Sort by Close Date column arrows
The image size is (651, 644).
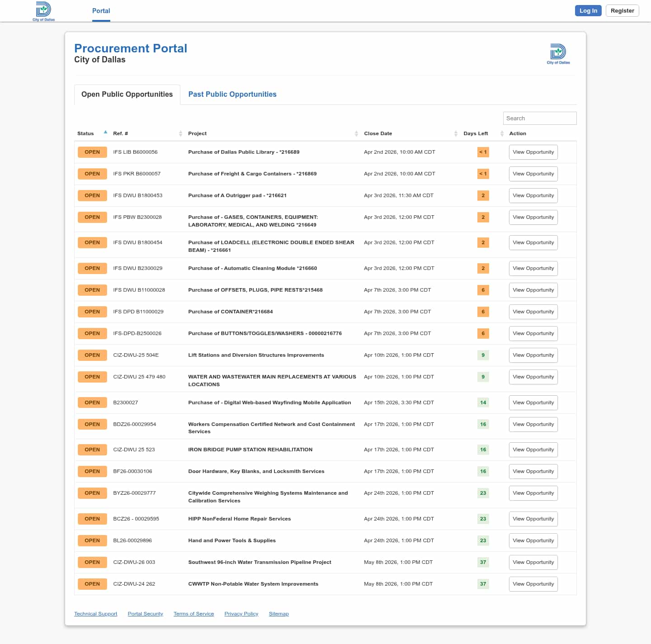(x=456, y=133)
